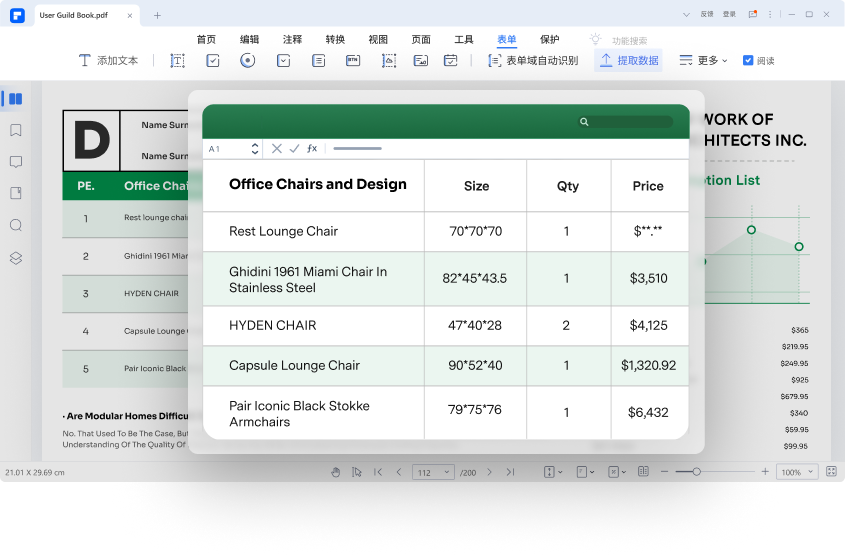Switch to the 注释 tab

click(x=292, y=39)
